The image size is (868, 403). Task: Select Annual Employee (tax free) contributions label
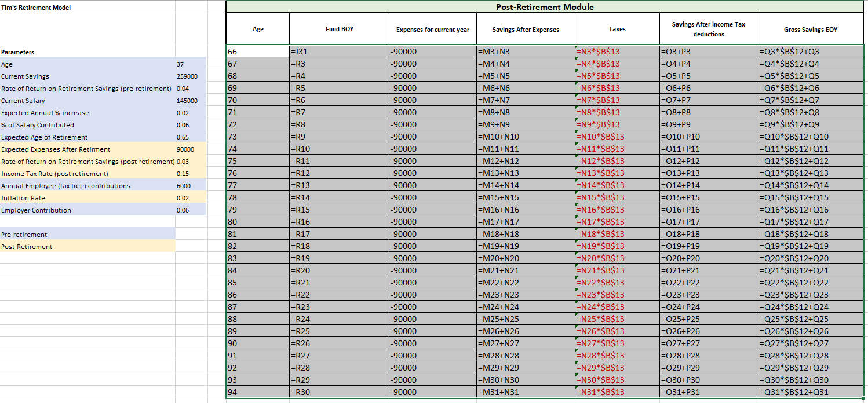[87, 186]
